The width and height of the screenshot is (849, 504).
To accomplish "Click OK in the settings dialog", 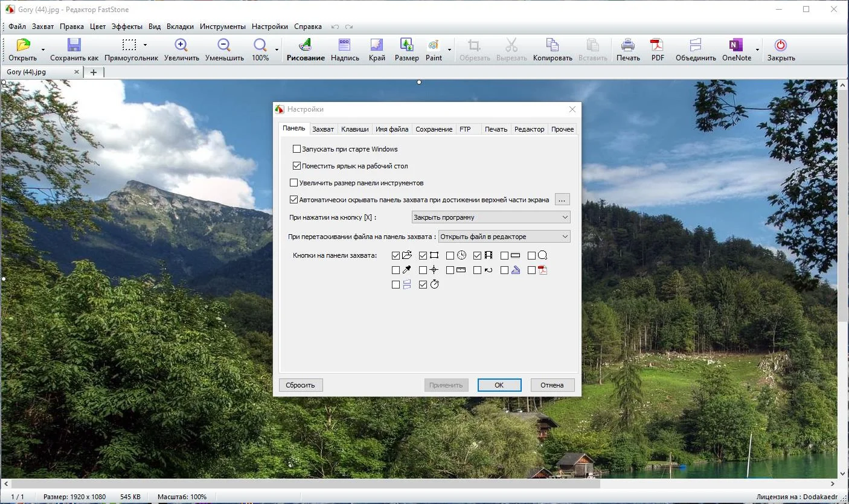I will 499,385.
